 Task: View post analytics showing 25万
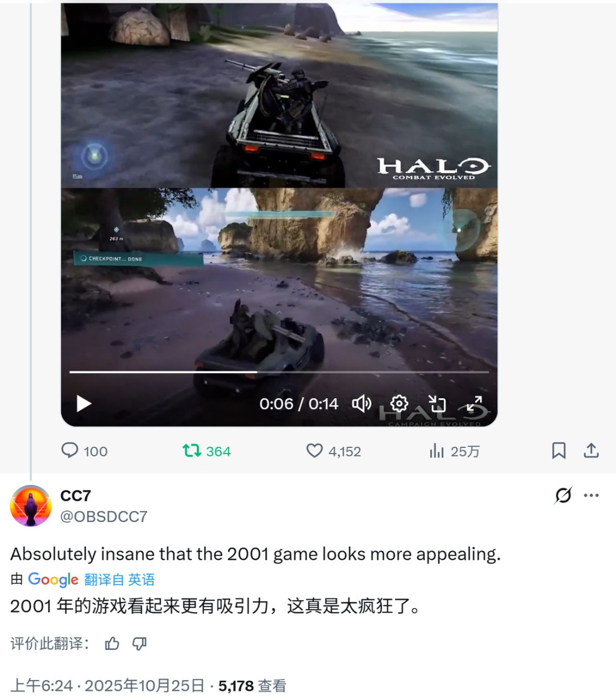coord(454,451)
